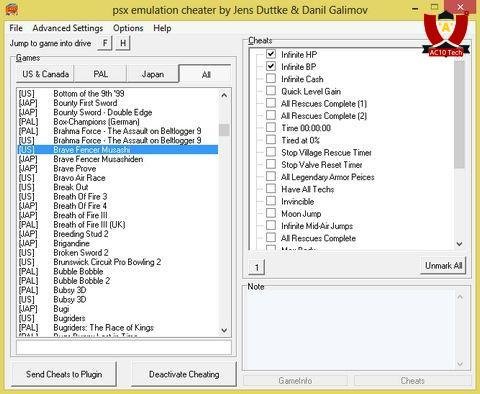This screenshot has height=394, width=480.
Task: Switch to the Japan games tab
Action: (153, 74)
